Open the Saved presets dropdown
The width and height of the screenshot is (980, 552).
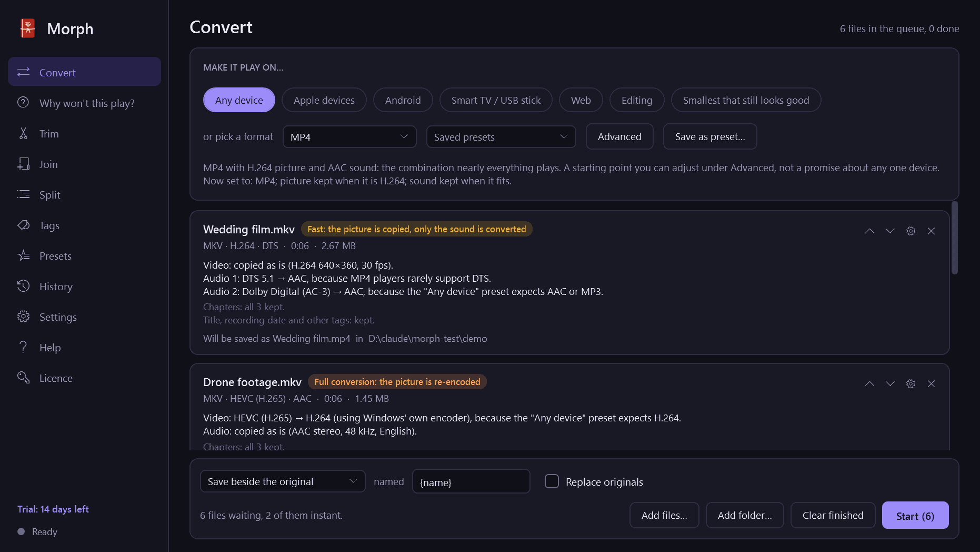pos(501,137)
